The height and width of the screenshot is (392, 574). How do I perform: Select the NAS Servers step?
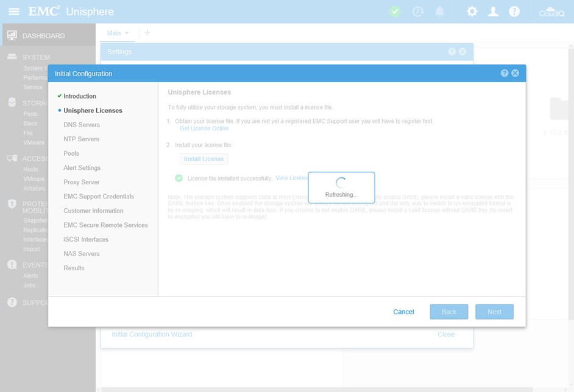pyautogui.click(x=81, y=253)
